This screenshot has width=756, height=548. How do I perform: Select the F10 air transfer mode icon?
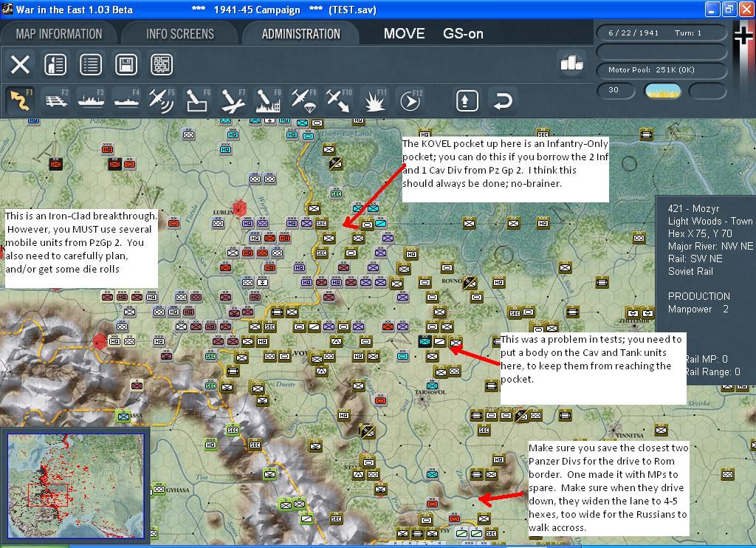(339, 100)
